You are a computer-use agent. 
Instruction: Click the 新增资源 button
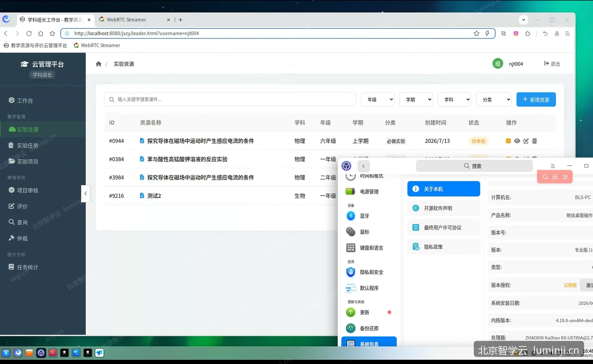(536, 99)
